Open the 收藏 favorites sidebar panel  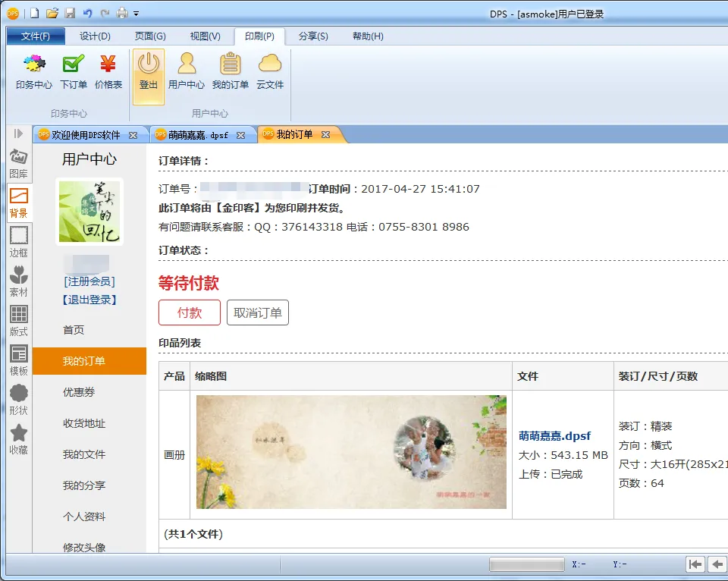pyautogui.click(x=18, y=440)
